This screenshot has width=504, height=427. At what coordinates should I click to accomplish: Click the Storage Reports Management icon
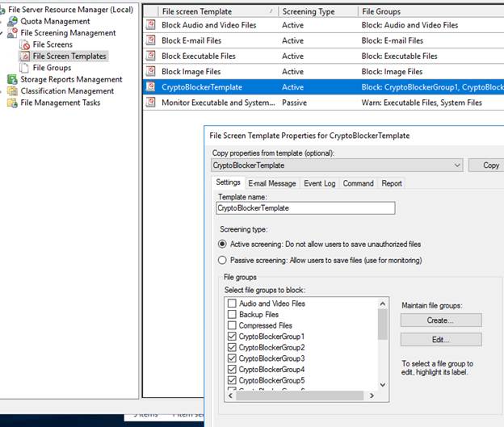coord(14,79)
